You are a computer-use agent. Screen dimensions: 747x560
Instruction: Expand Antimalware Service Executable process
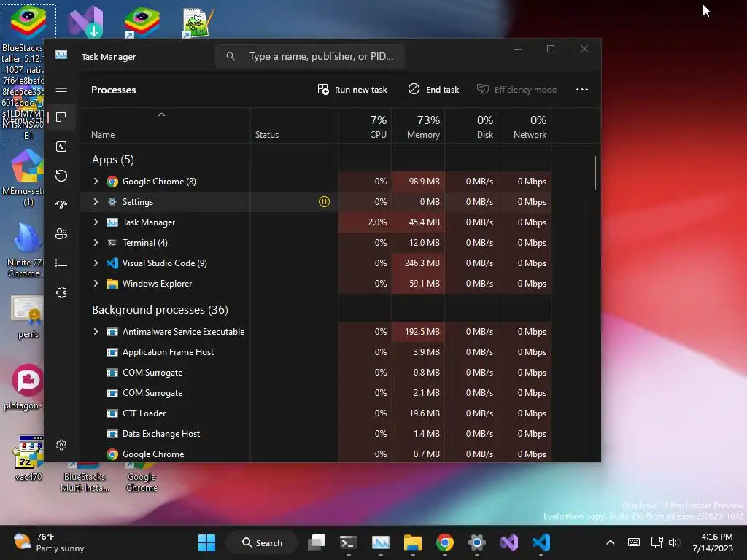(x=96, y=332)
